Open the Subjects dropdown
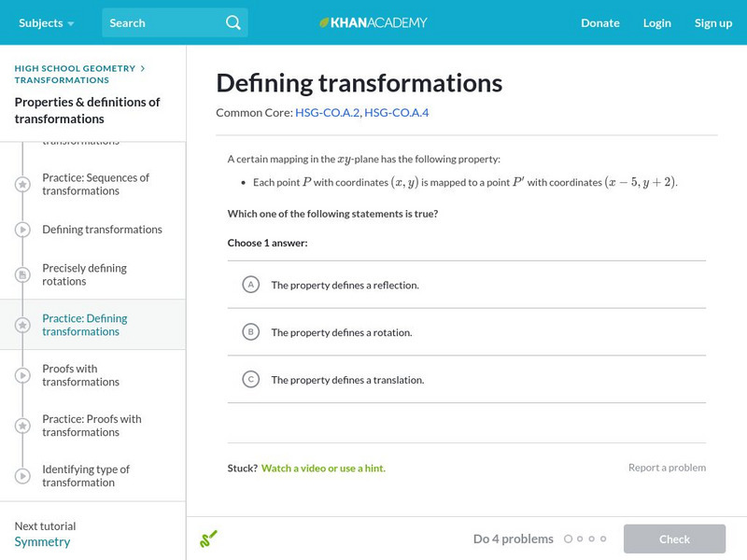 click(x=41, y=21)
